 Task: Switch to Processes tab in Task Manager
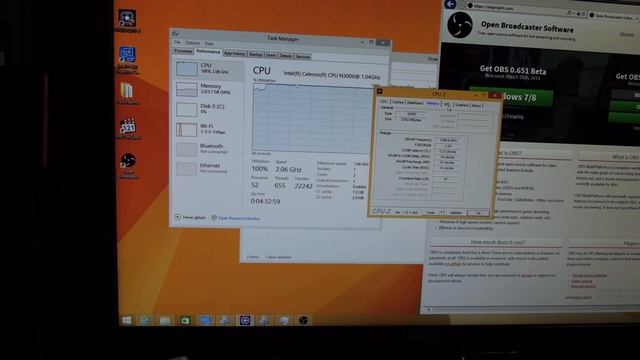click(183, 51)
